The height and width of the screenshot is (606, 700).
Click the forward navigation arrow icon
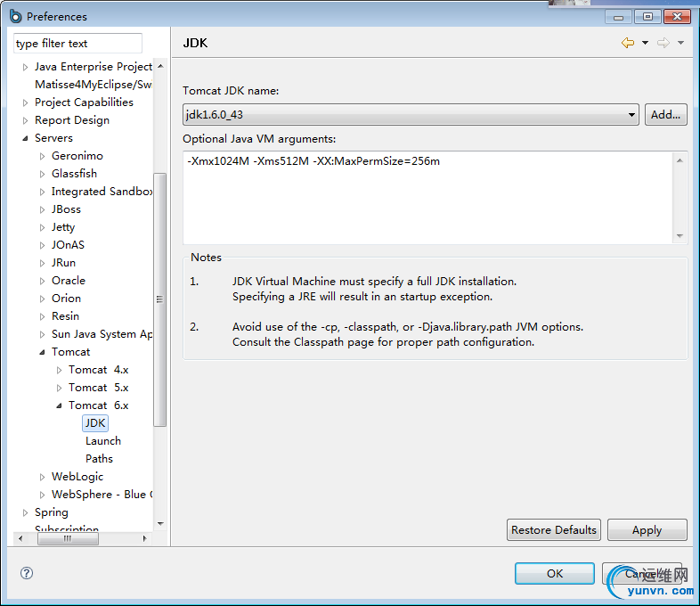coord(663,43)
